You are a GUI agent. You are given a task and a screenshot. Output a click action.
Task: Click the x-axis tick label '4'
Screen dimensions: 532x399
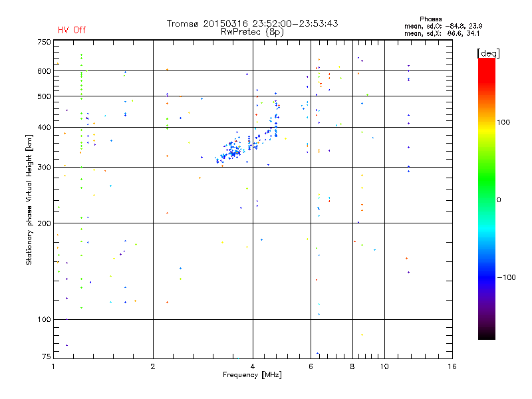pos(253,366)
